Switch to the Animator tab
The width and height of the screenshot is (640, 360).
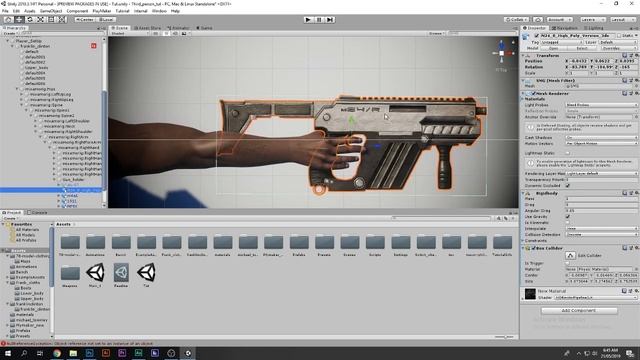tap(178, 28)
